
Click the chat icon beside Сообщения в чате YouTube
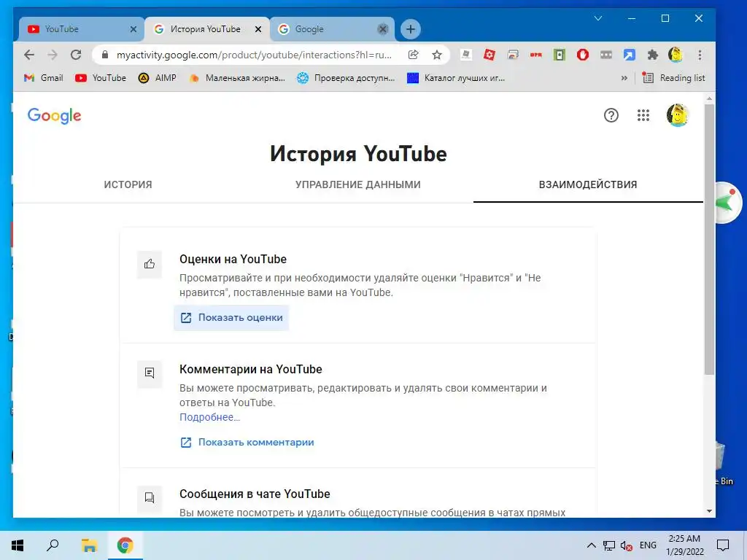150,497
